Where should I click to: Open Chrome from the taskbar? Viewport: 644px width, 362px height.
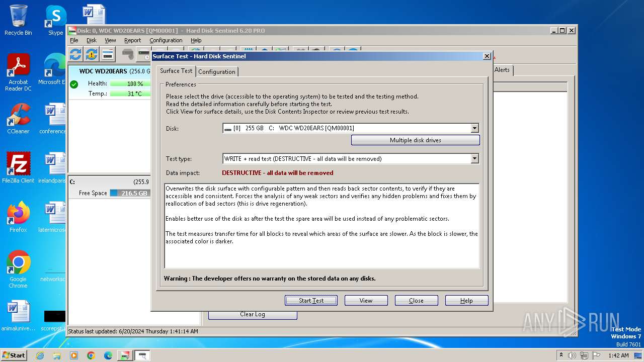(91, 355)
